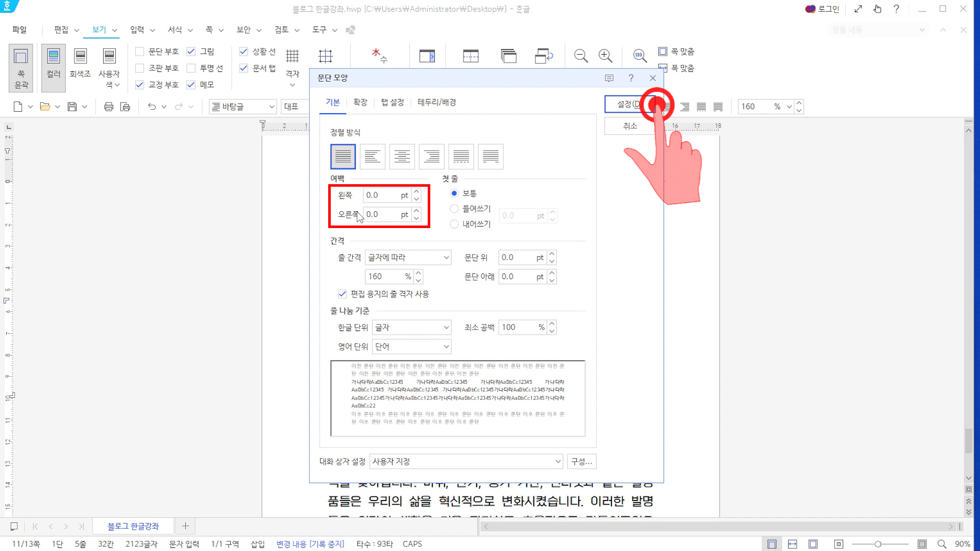Click the 왼쪽 margin input field

tap(382, 195)
